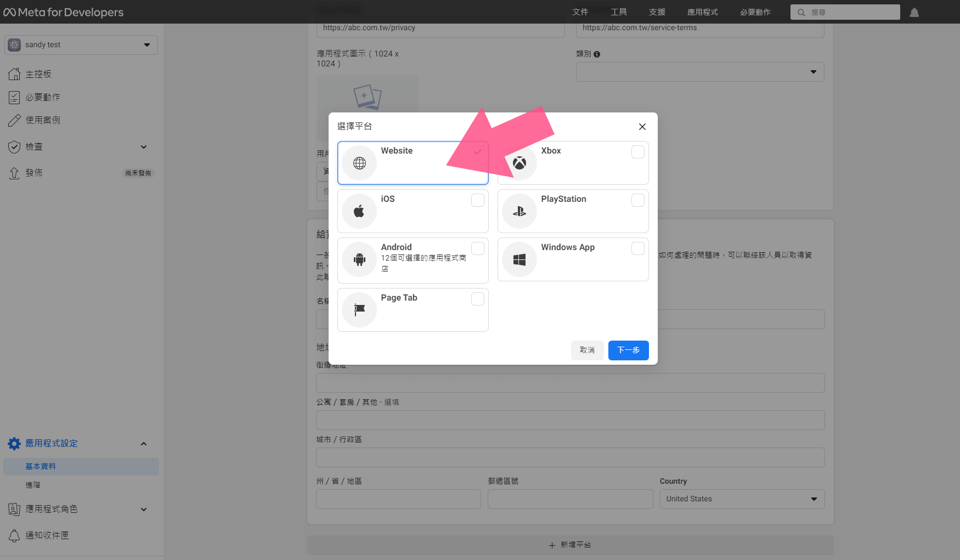This screenshot has height=560, width=960.
Task: Check the iOS platform checkbox
Action: pos(478,200)
